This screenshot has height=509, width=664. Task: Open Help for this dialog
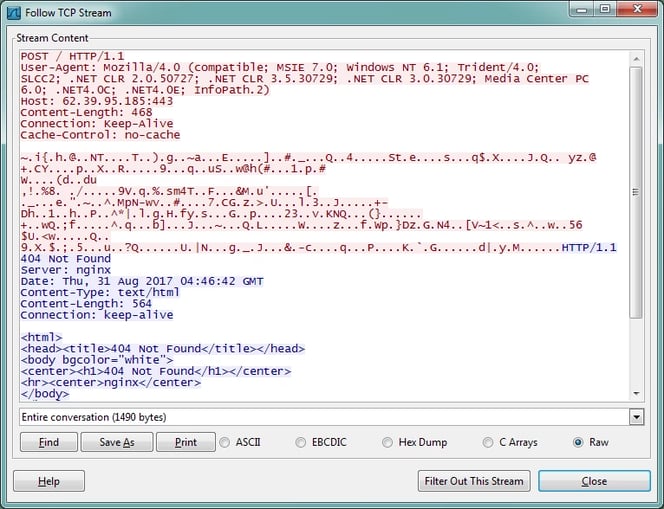[48, 481]
